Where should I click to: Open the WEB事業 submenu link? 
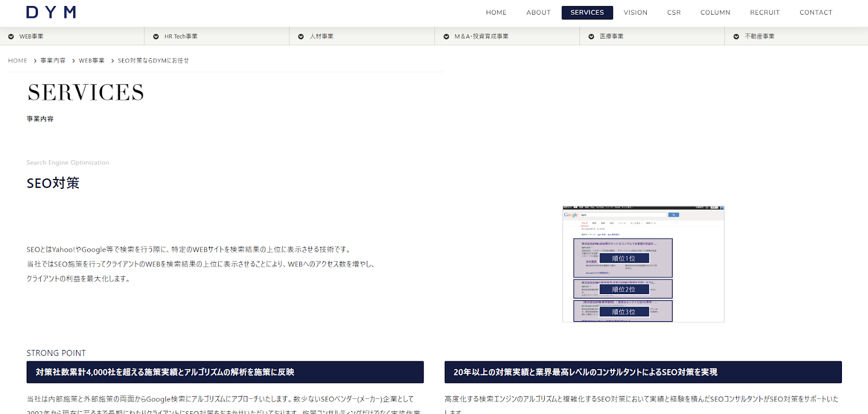point(31,36)
